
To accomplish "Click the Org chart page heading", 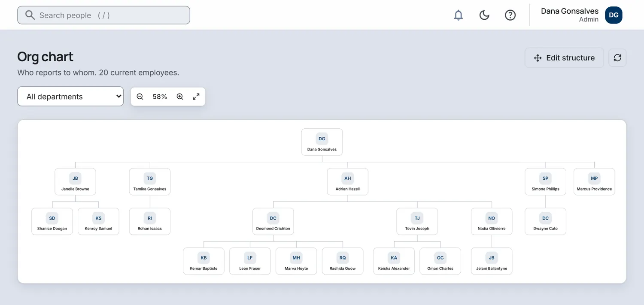I will point(45,57).
